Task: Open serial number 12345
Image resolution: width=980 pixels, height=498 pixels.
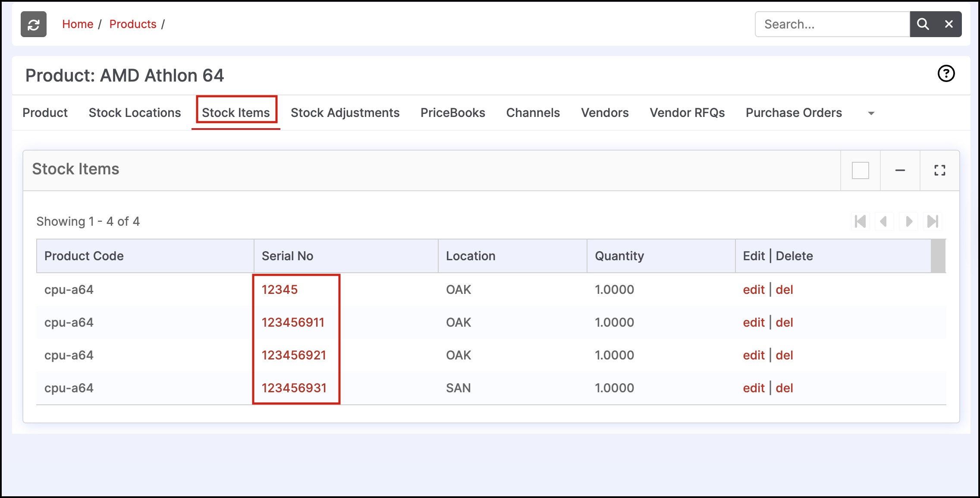Action: tap(280, 290)
